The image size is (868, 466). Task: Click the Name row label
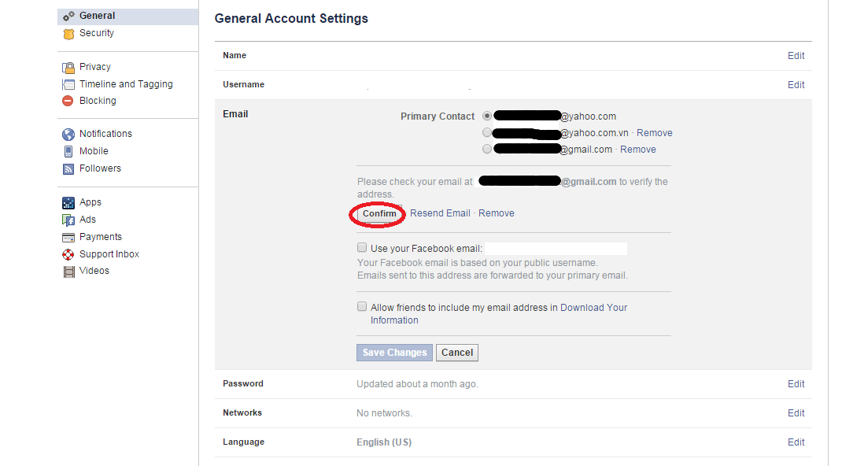coord(235,55)
